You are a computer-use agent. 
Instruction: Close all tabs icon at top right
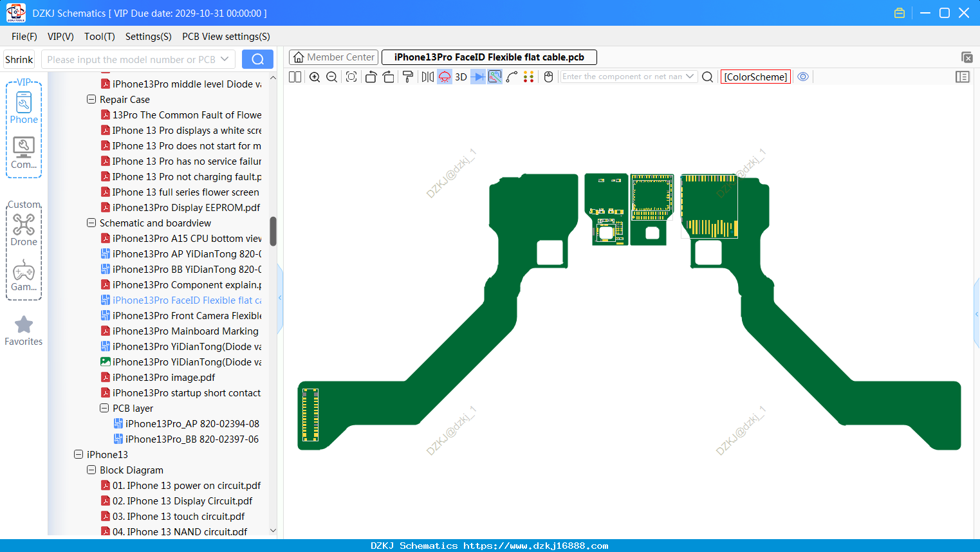[x=966, y=57]
